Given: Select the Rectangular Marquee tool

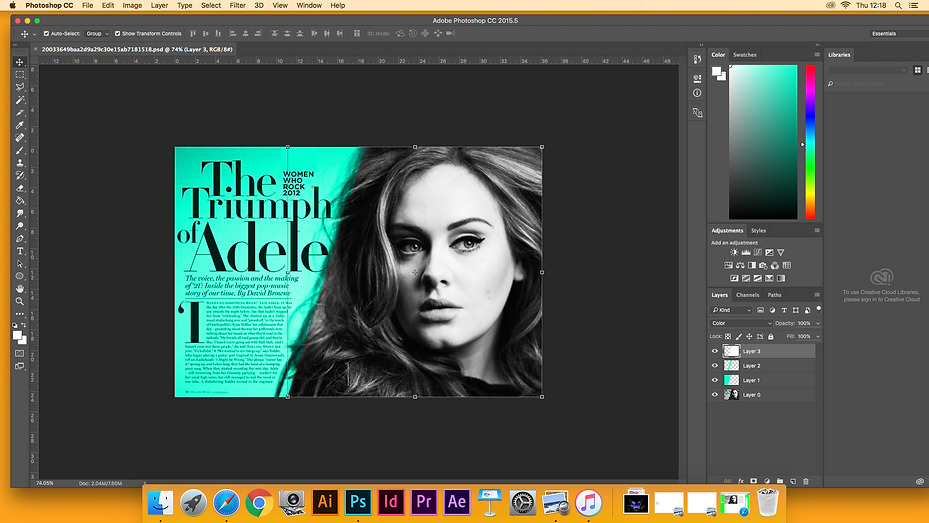Looking at the screenshot, I should [20, 75].
